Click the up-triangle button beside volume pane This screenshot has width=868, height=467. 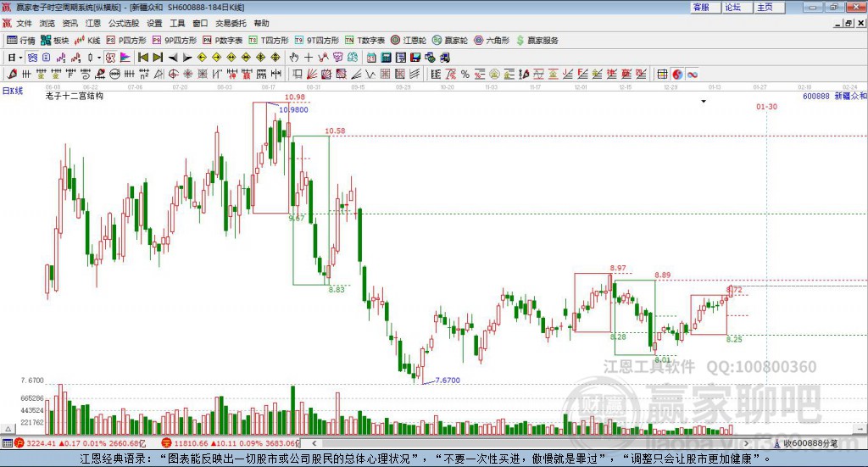8,429
